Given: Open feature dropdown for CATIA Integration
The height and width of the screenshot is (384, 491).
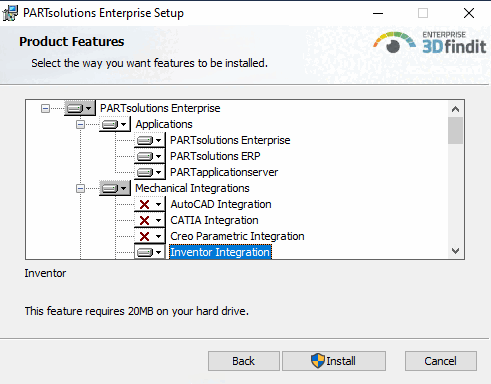Looking at the screenshot, I should click(x=150, y=220).
